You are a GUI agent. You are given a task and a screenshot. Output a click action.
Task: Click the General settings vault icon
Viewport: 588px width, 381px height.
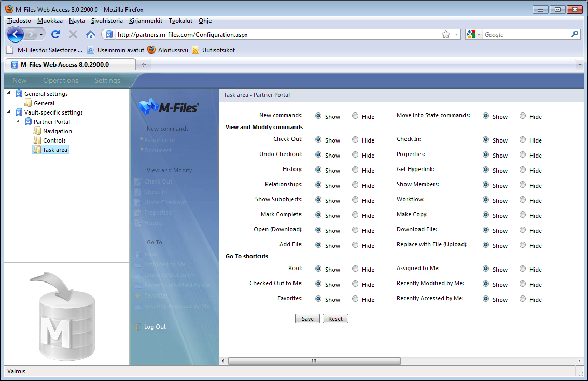pyautogui.click(x=19, y=93)
